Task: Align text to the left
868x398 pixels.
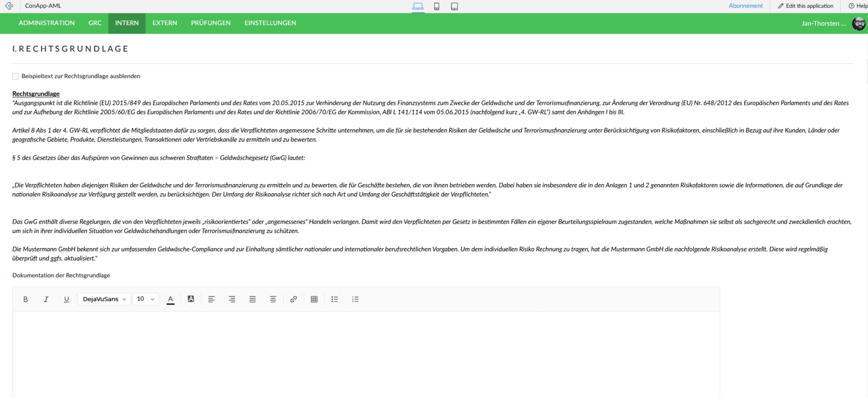Action: [212, 299]
